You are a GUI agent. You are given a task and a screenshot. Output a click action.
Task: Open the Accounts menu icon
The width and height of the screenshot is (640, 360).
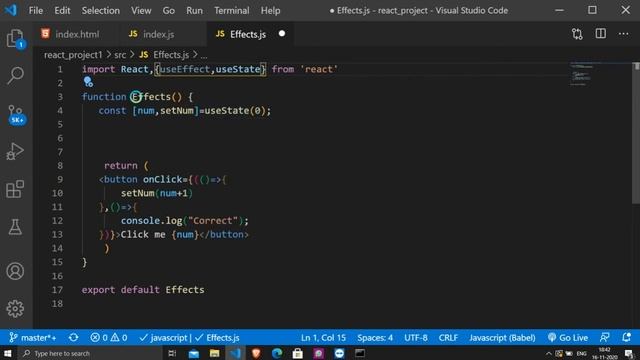click(x=16, y=271)
